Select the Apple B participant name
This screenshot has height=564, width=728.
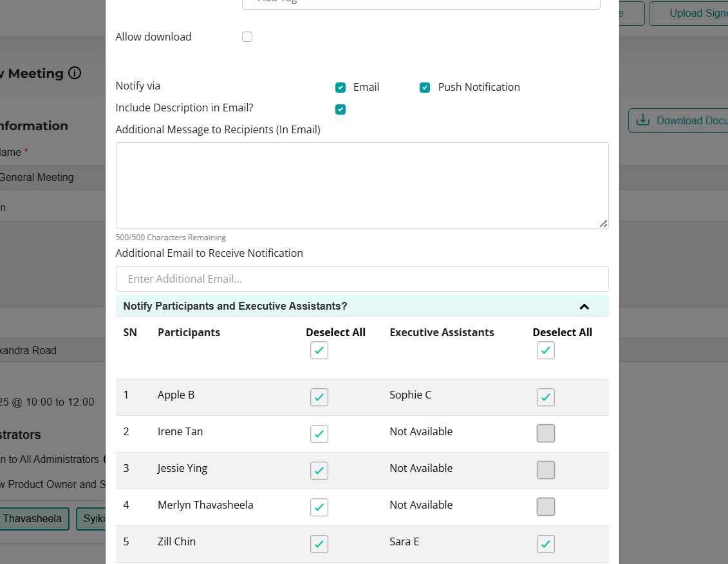click(x=176, y=395)
